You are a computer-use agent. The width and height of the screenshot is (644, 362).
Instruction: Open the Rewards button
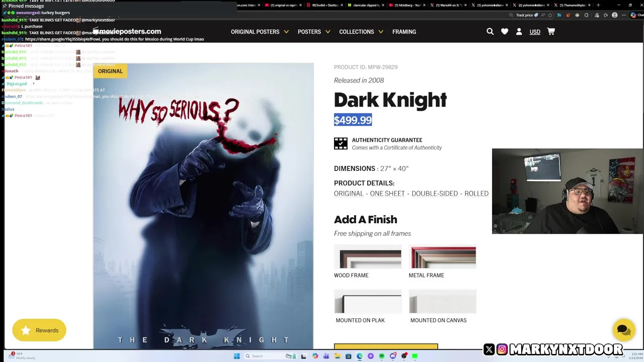pos(39,330)
